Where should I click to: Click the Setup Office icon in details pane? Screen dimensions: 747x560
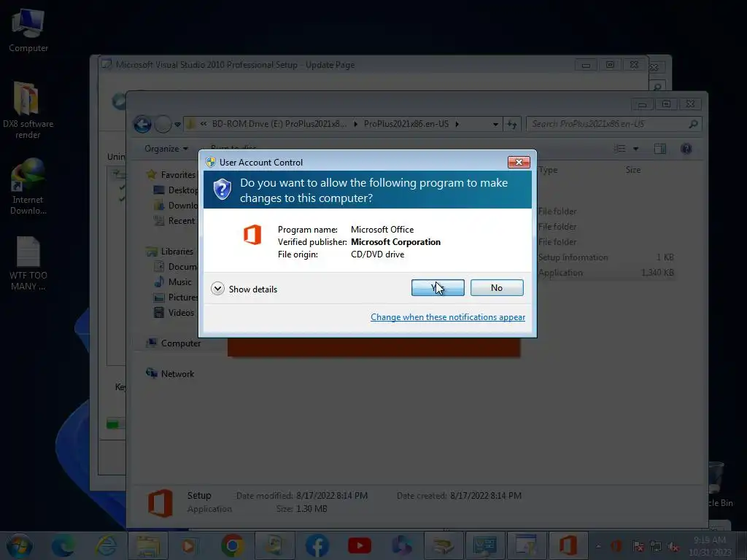(x=160, y=503)
